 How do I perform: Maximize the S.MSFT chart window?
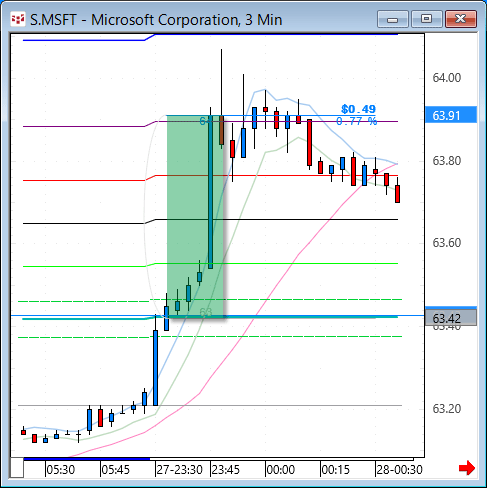pos(426,19)
